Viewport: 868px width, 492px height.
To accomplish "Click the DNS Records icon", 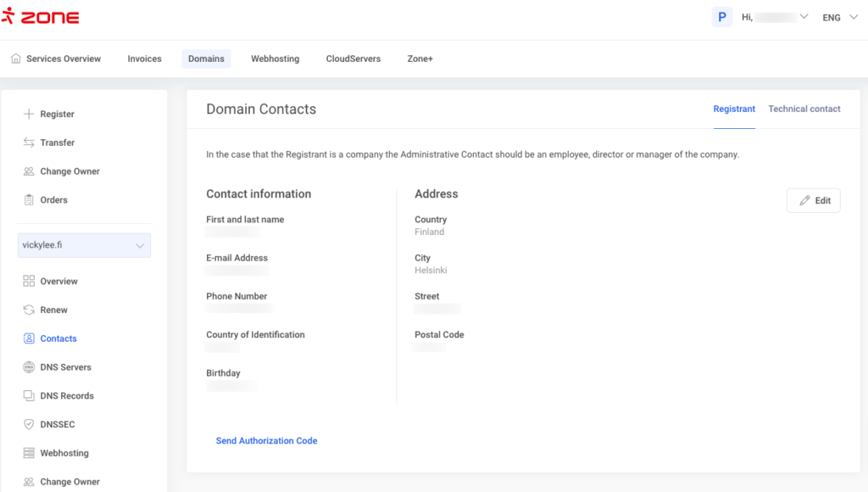I will (x=29, y=396).
